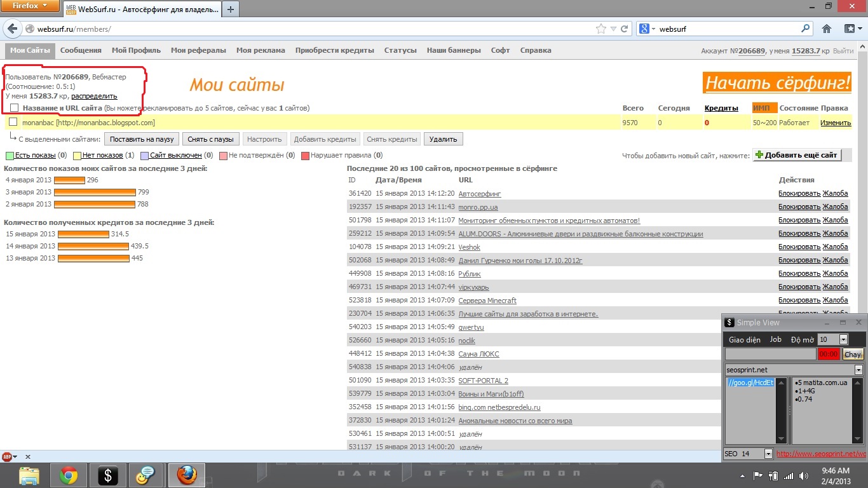Click the Снять с паузы button
Viewport: 868px width, 488px height.
[x=211, y=139]
